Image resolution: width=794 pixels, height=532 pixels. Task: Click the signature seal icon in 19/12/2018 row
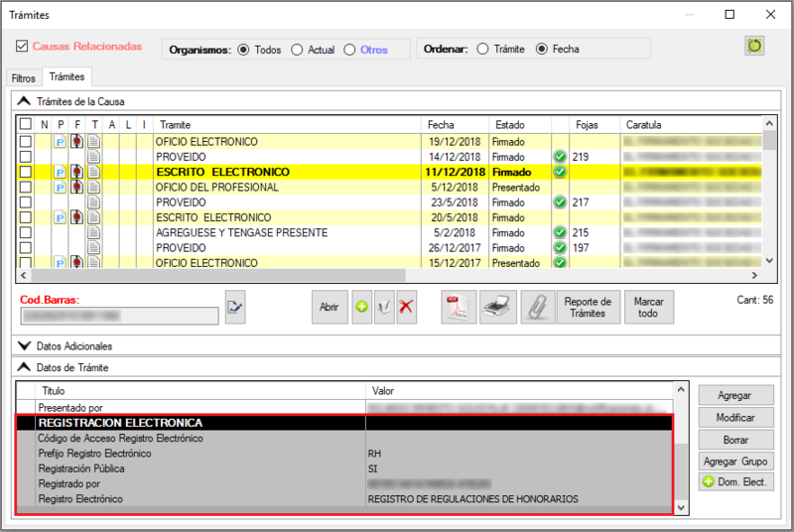77,141
